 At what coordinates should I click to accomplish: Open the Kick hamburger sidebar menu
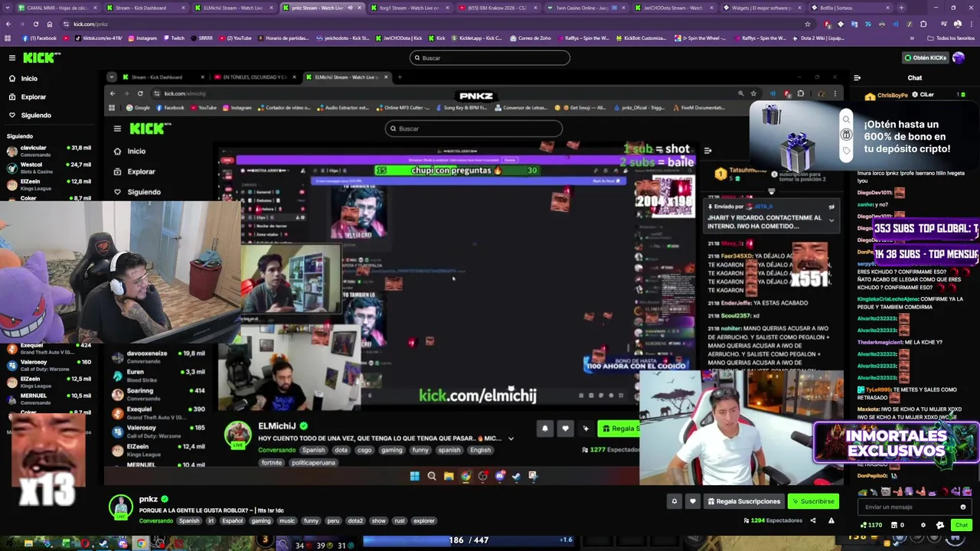tap(11, 57)
